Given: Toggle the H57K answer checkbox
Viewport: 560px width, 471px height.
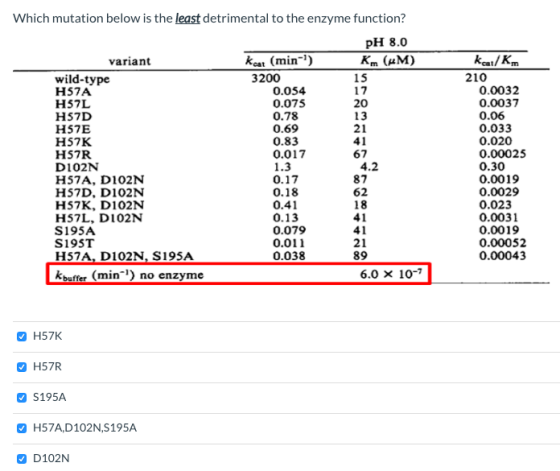Looking at the screenshot, I should click(x=22, y=336).
